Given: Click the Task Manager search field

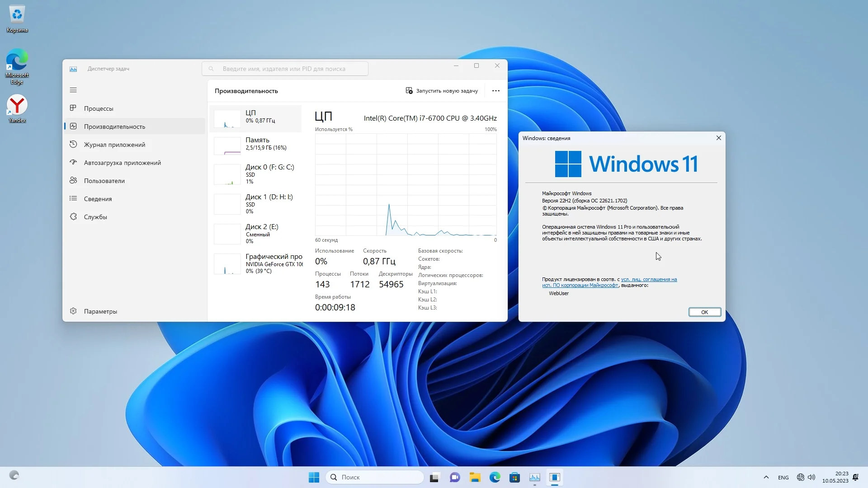Looking at the screenshot, I should coord(285,69).
